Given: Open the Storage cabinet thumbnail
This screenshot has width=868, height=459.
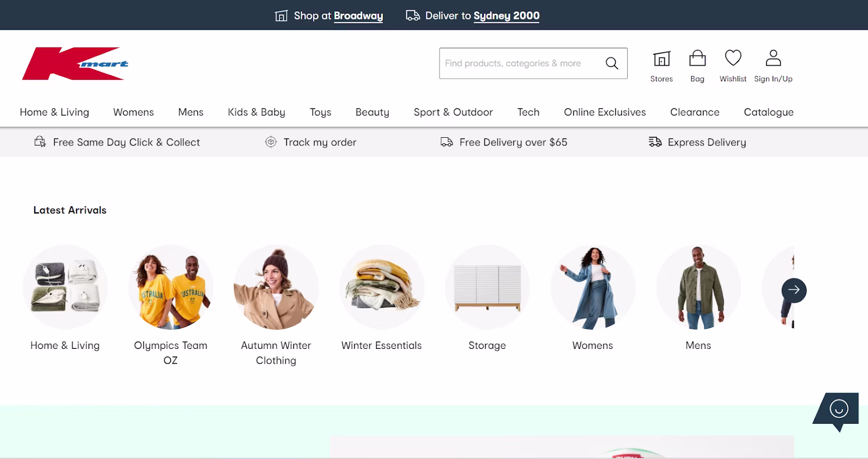Looking at the screenshot, I should [487, 287].
